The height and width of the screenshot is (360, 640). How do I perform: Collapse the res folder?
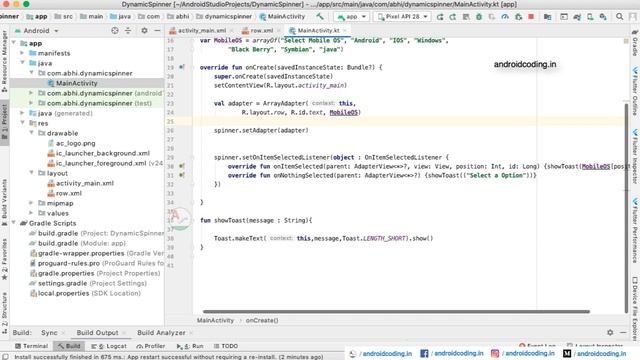point(22,123)
